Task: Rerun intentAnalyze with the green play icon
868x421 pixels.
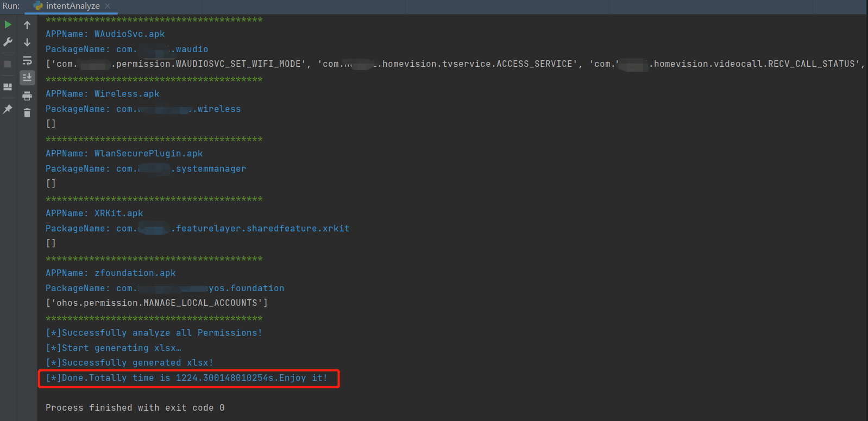Action: [x=8, y=24]
